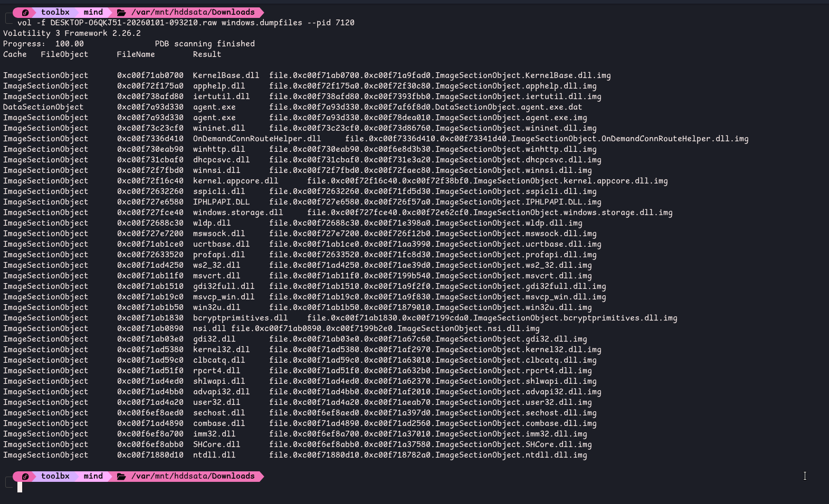829x504 pixels.
Task: Place the cursor at the empty command prompt
Action: pyautogui.click(x=20, y=487)
